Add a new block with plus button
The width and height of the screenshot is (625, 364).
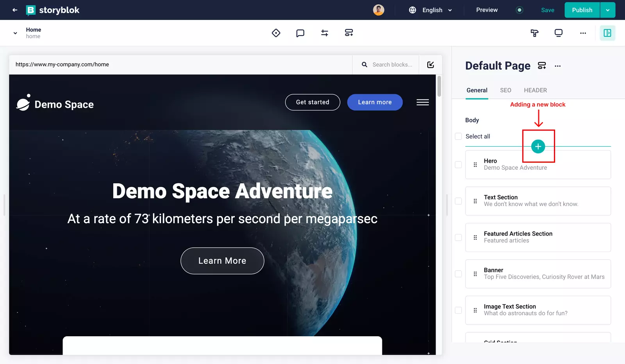(538, 146)
